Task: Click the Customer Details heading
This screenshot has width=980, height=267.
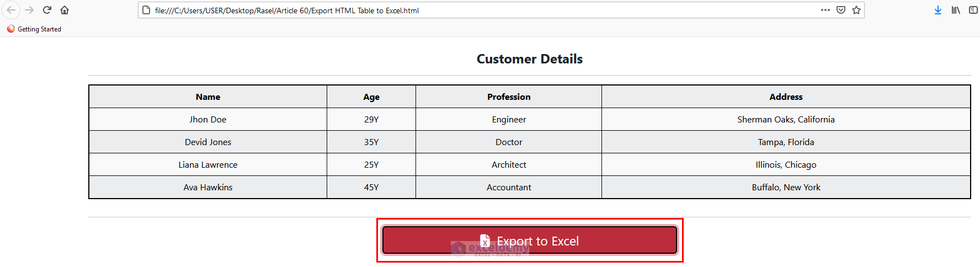Action: [530, 59]
